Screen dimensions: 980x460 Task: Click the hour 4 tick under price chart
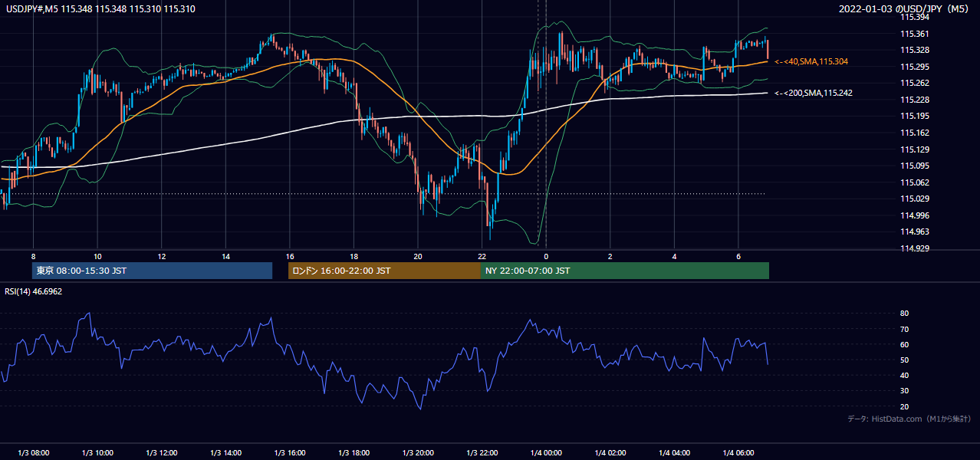point(674,256)
